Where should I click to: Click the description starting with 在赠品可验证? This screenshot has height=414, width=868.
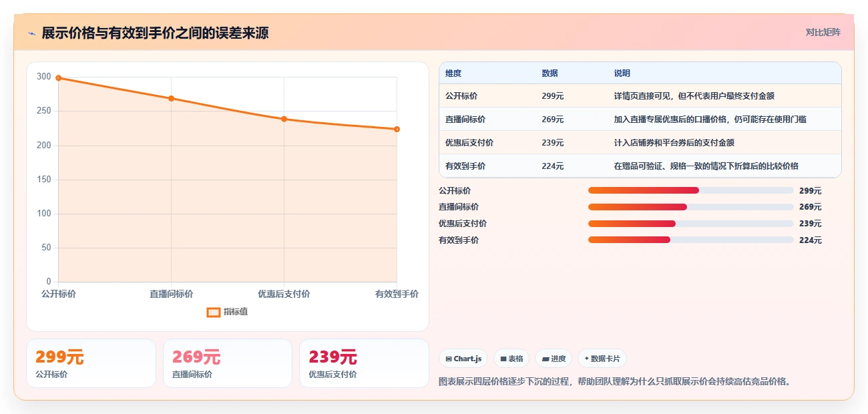[706, 166]
